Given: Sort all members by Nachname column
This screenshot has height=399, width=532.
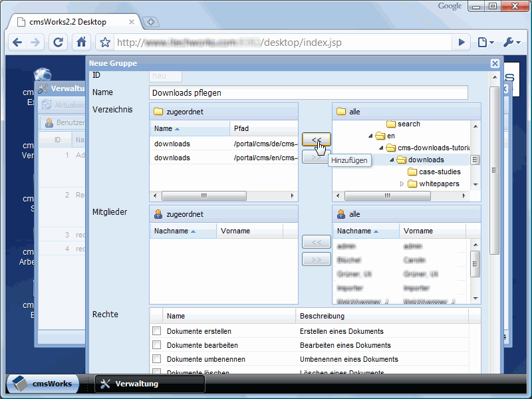Looking at the screenshot, I should (x=366, y=231).
